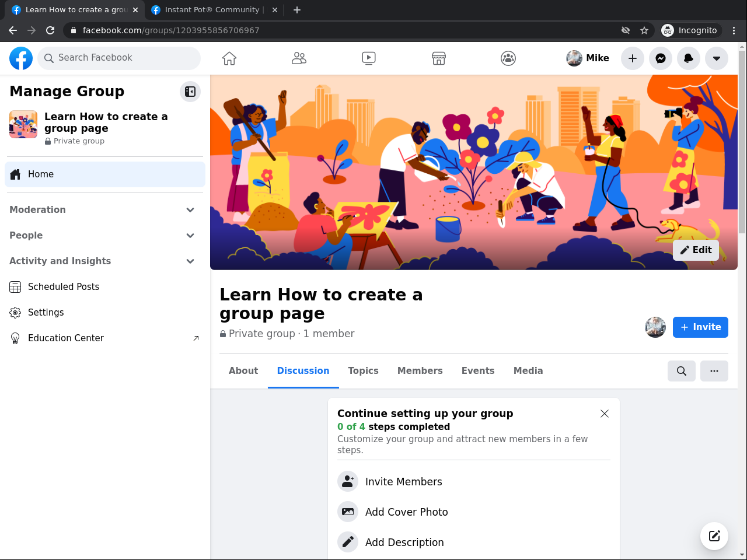The width and height of the screenshot is (747, 560).
Task: Click the Search Facebook field
Action: pos(119,58)
